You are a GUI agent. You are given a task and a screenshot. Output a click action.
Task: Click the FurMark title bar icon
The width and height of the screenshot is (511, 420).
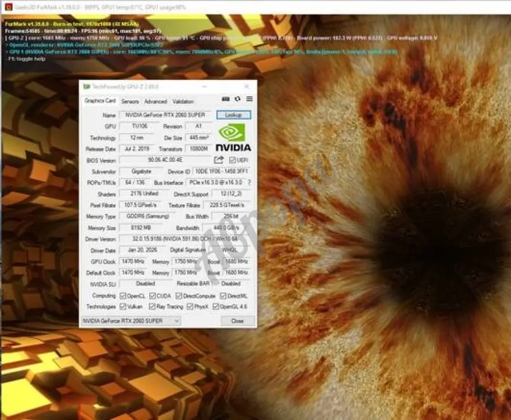(9, 7)
